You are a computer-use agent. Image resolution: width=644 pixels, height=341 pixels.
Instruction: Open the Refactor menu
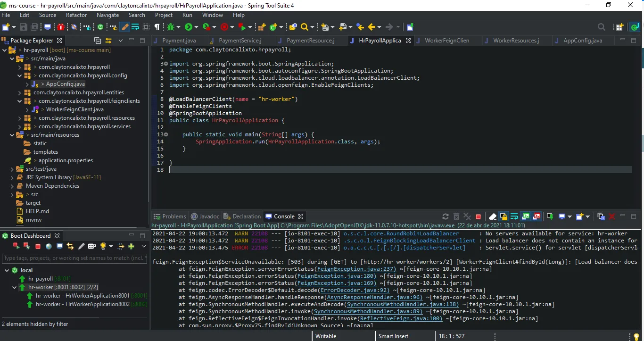coord(76,15)
